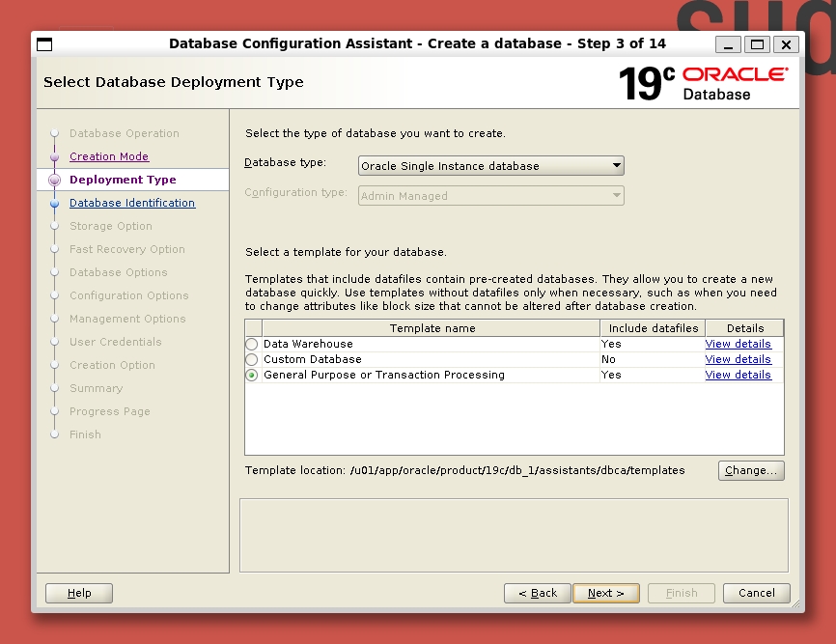Image resolution: width=836 pixels, height=644 pixels.
Task: Jump to Database Identification step
Action: 132,204
